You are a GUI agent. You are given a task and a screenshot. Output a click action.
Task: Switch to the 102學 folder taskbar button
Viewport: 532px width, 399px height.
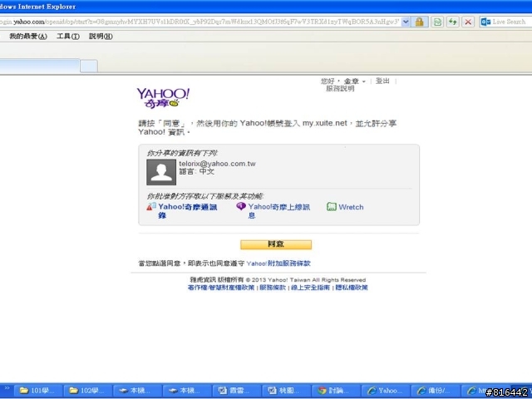pyautogui.click(x=88, y=391)
